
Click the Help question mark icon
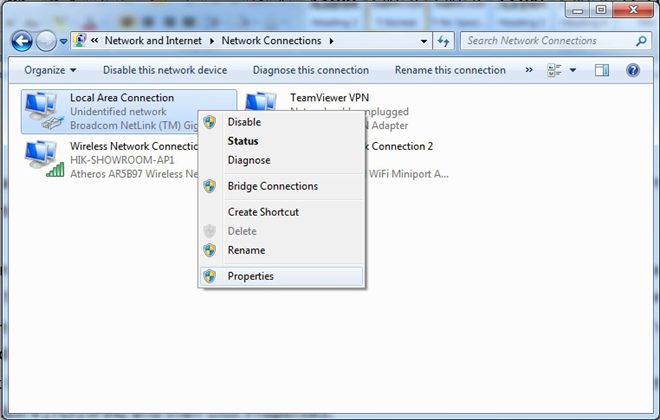point(632,70)
